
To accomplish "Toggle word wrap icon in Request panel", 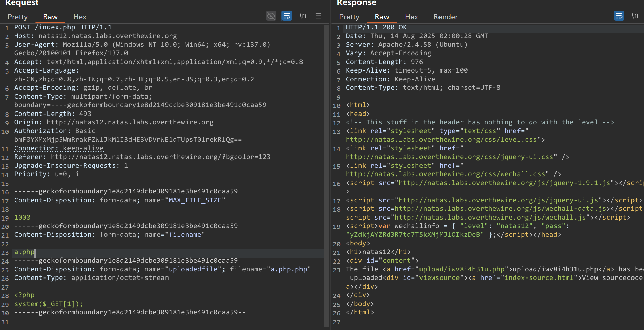I will click(x=287, y=16).
